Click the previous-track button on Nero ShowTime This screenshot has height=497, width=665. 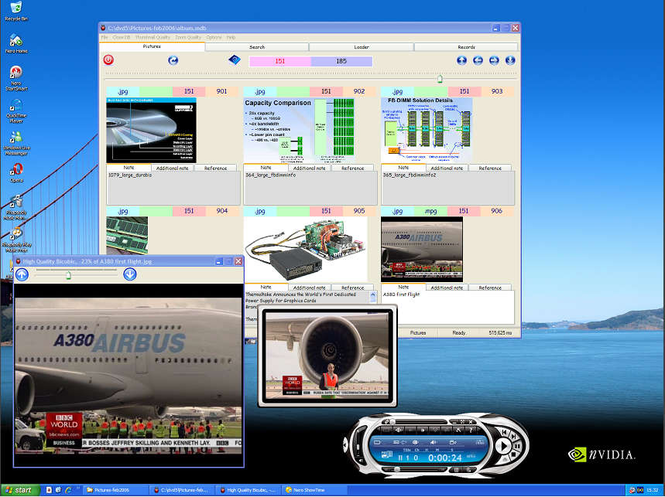504,433
